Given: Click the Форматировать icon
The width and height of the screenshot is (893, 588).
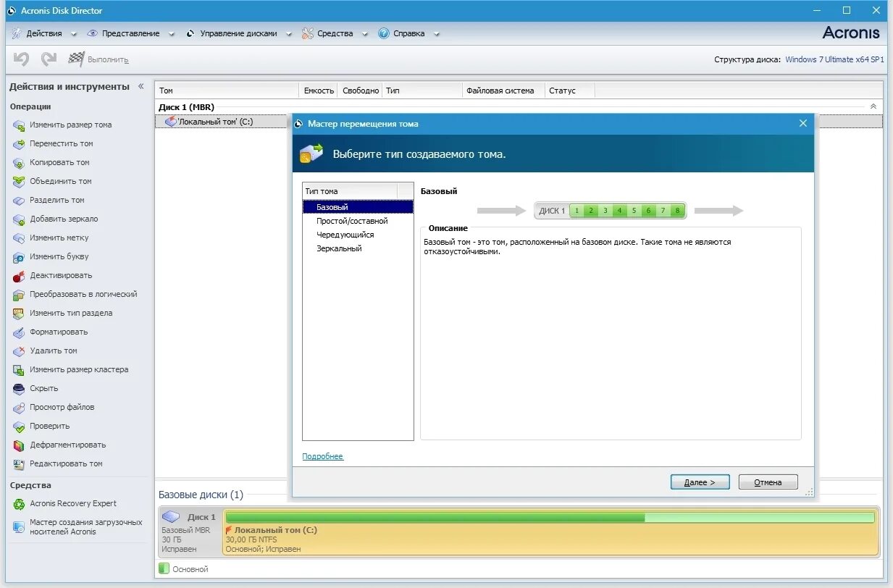Looking at the screenshot, I should coord(19,332).
